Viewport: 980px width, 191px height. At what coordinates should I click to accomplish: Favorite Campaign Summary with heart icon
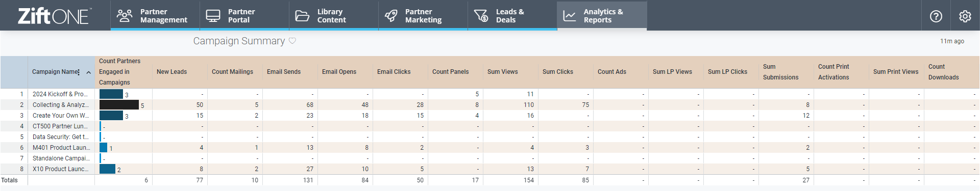pyautogui.click(x=292, y=41)
